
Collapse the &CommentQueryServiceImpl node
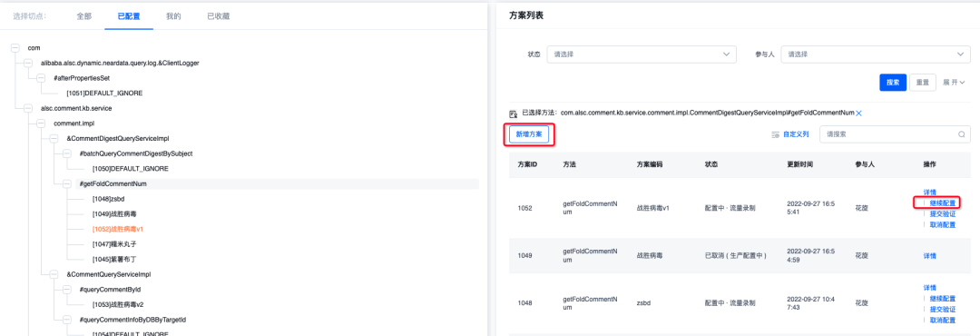tap(54, 274)
